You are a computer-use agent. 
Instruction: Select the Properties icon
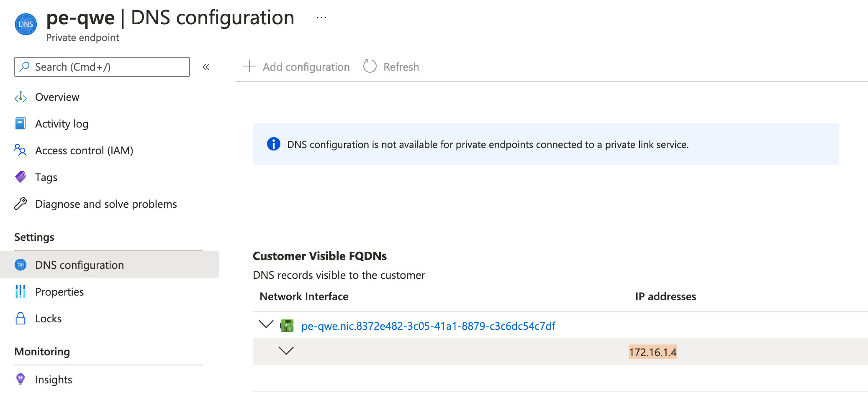coord(21,291)
